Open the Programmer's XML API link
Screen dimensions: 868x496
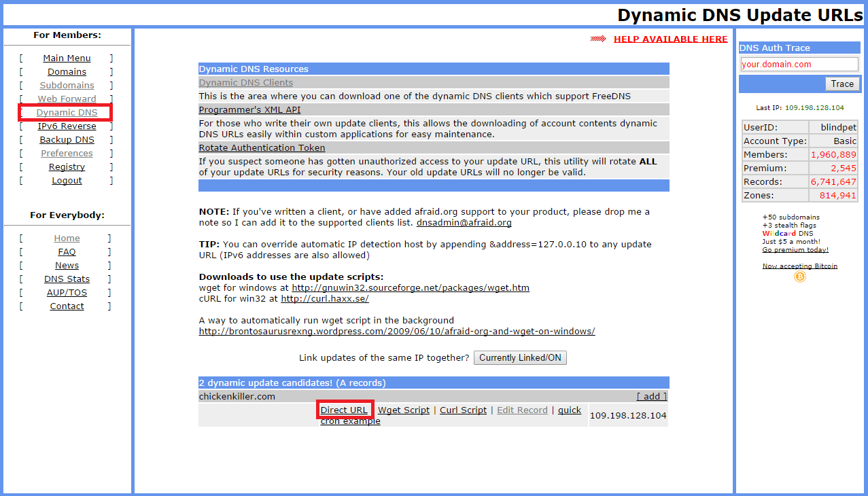[x=249, y=110]
